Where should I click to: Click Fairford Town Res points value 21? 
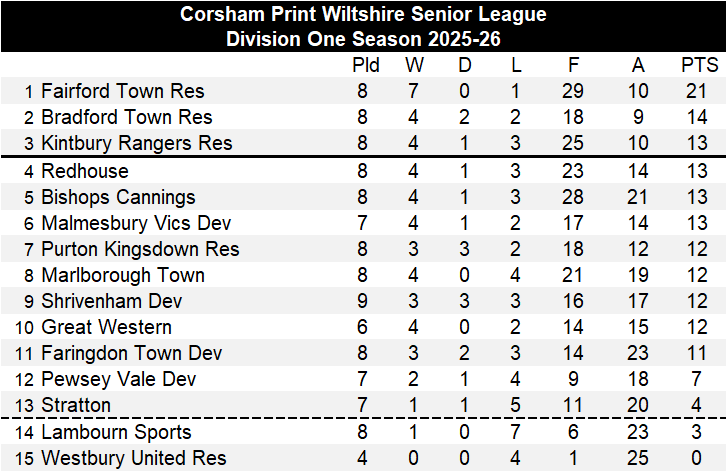click(x=700, y=92)
